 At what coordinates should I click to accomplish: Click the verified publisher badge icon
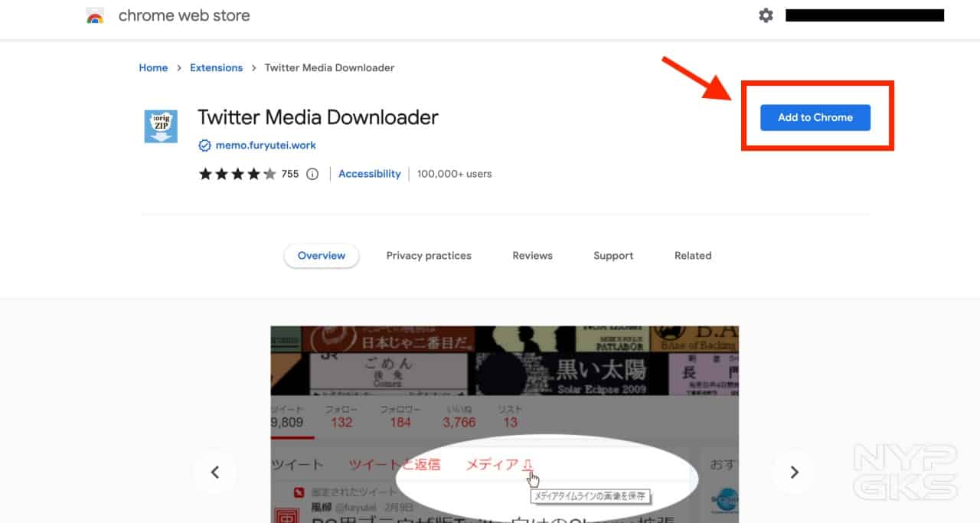click(204, 145)
